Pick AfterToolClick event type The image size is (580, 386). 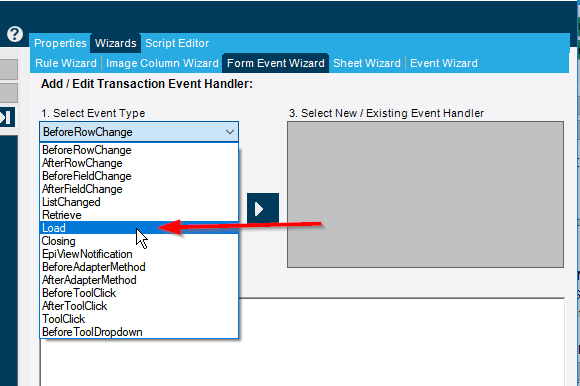point(139,306)
